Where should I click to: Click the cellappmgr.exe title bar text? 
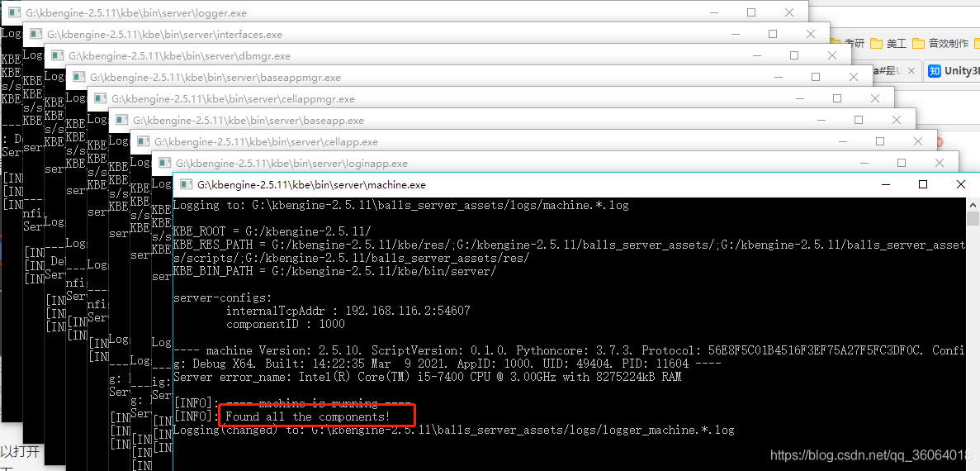(233, 99)
